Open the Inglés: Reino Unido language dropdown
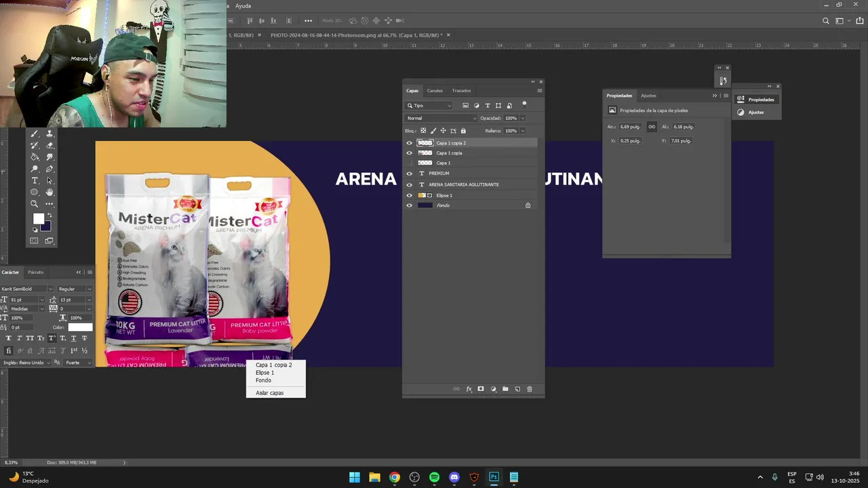The image size is (868, 488). pos(25,363)
